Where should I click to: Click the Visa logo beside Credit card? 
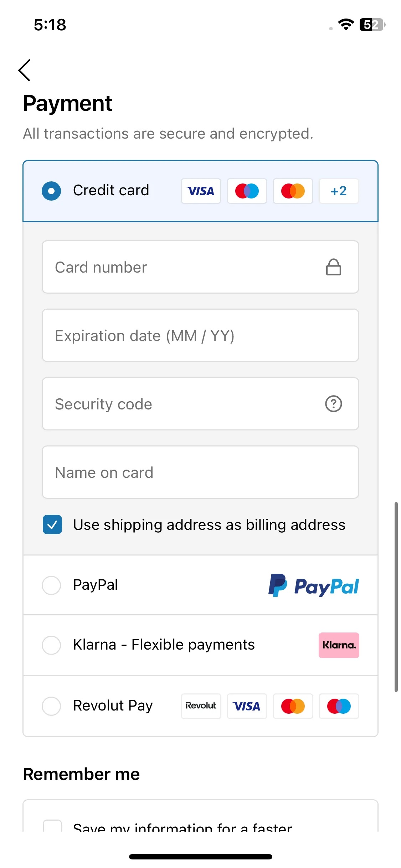click(x=201, y=191)
